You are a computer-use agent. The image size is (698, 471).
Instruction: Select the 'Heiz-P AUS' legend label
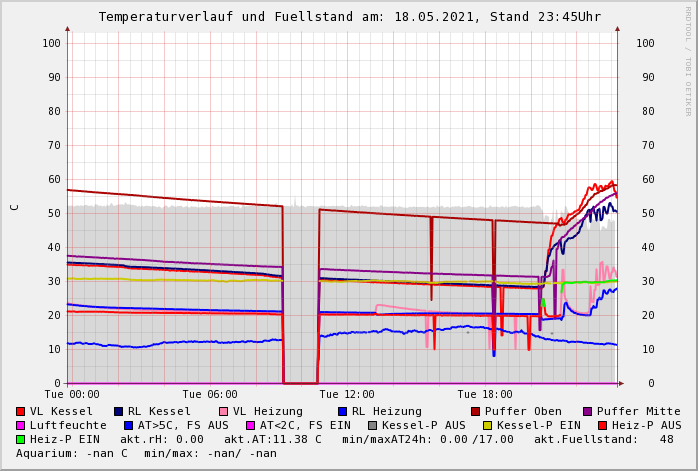[x=647, y=426]
